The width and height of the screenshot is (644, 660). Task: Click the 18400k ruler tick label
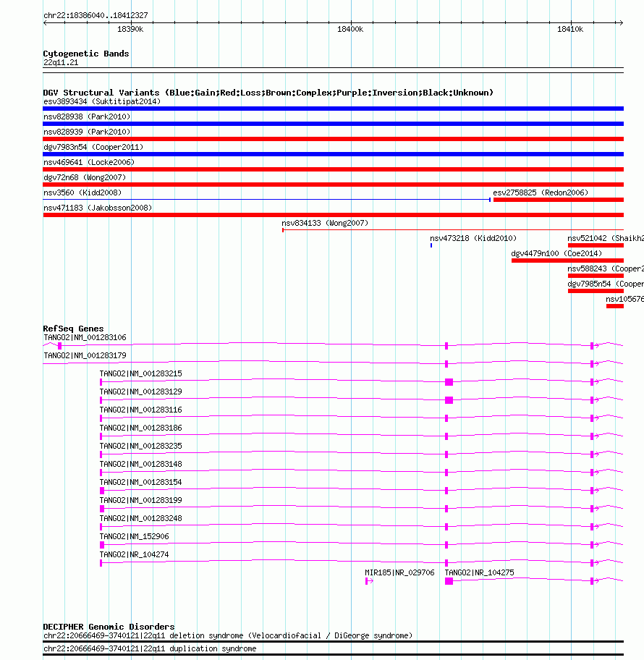(x=350, y=29)
